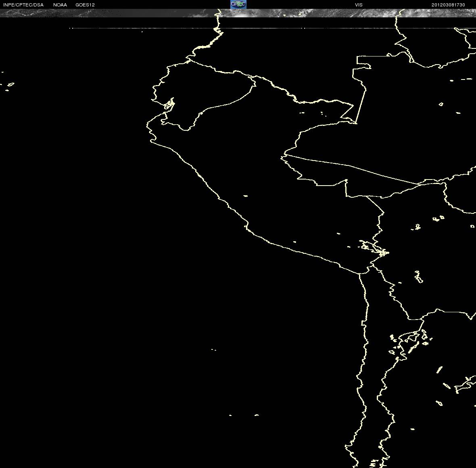Click the INPE/CPTEC/DSA header text
The image size is (476, 468).
23,5
